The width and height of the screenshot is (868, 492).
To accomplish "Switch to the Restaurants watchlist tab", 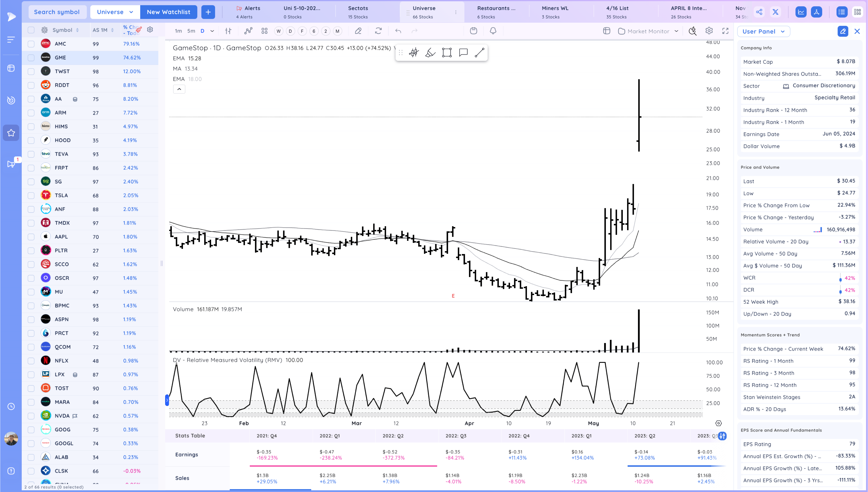I will (496, 12).
